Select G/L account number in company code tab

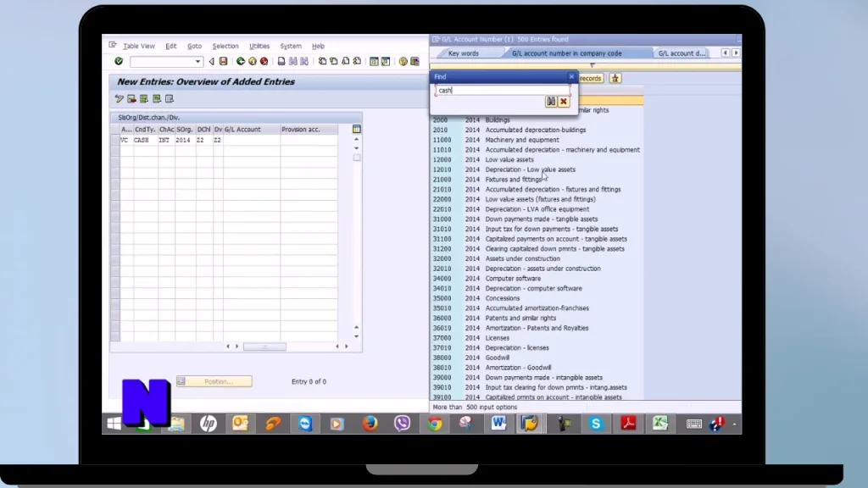pos(567,53)
